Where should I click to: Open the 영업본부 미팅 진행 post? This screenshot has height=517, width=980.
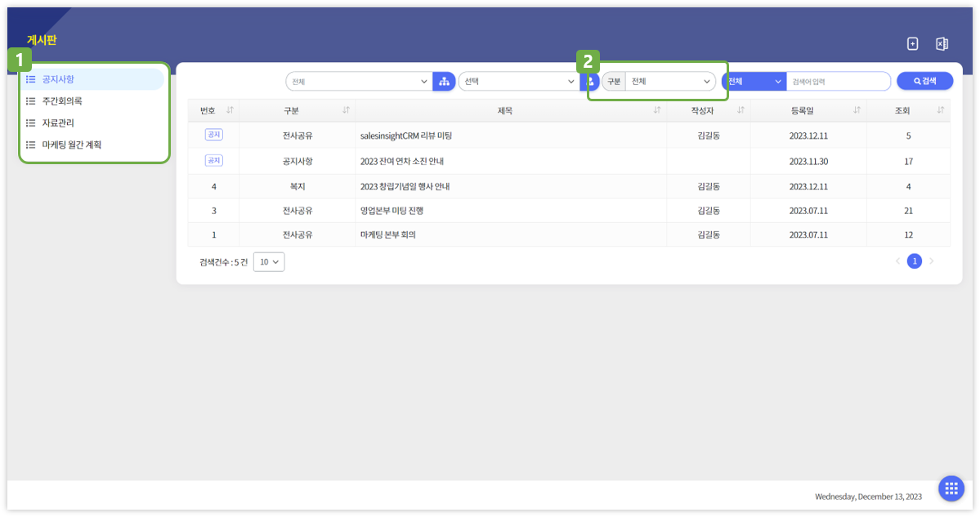click(392, 211)
